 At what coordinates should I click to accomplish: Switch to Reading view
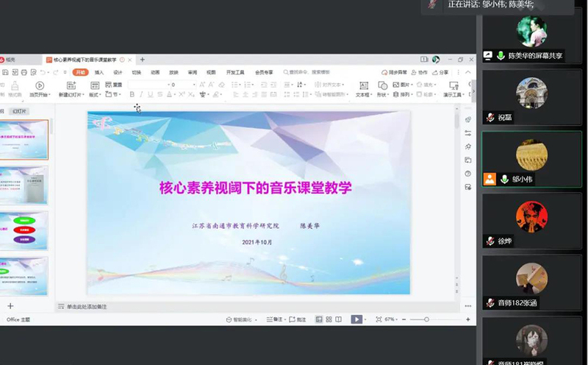click(338, 319)
